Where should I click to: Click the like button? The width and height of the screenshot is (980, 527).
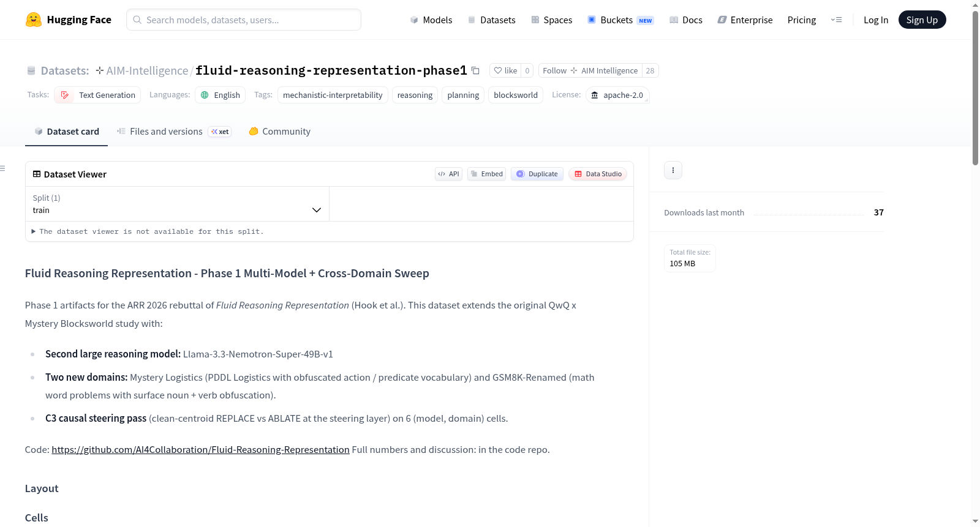pyautogui.click(x=505, y=70)
